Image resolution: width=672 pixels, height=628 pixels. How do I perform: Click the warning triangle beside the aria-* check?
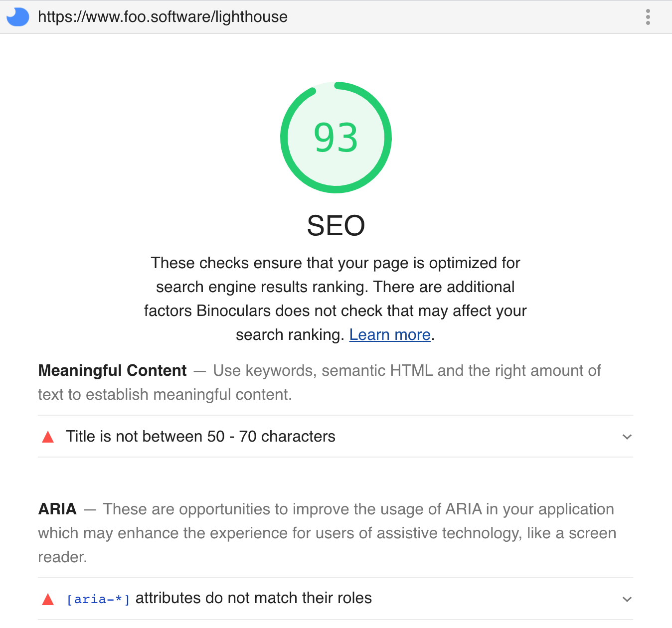click(x=47, y=599)
